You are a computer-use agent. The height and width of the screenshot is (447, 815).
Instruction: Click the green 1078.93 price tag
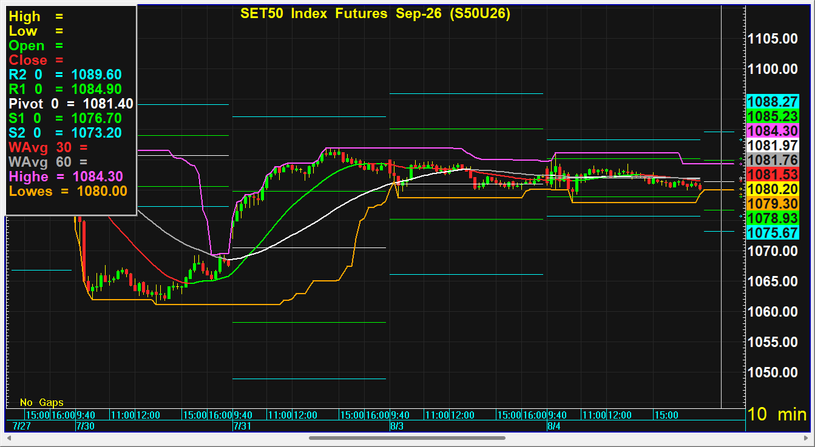click(772, 218)
